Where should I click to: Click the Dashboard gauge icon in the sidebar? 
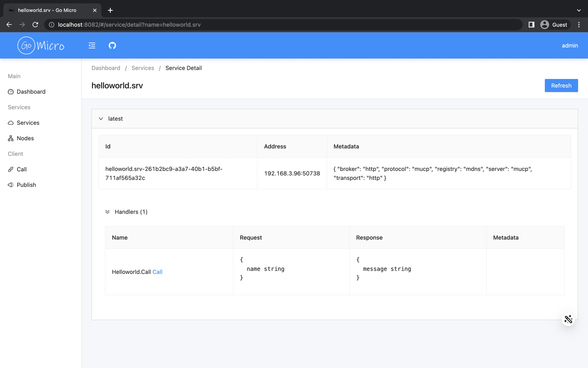click(11, 92)
